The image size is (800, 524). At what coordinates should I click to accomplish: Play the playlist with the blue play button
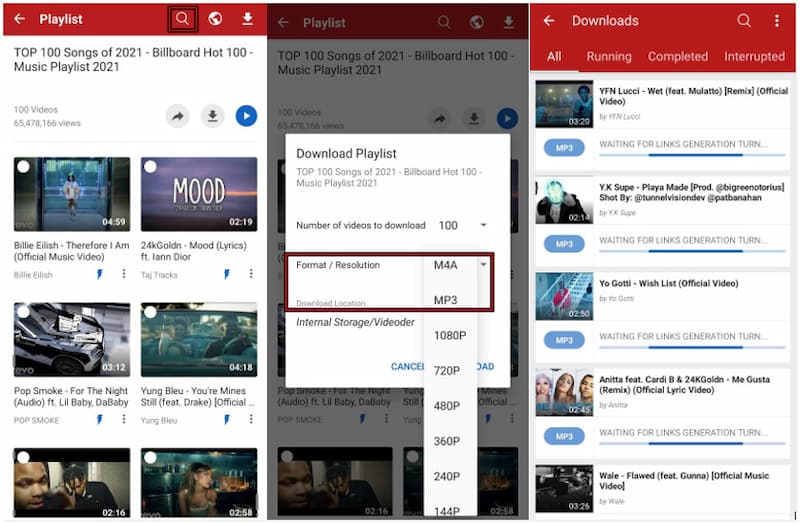pos(246,116)
